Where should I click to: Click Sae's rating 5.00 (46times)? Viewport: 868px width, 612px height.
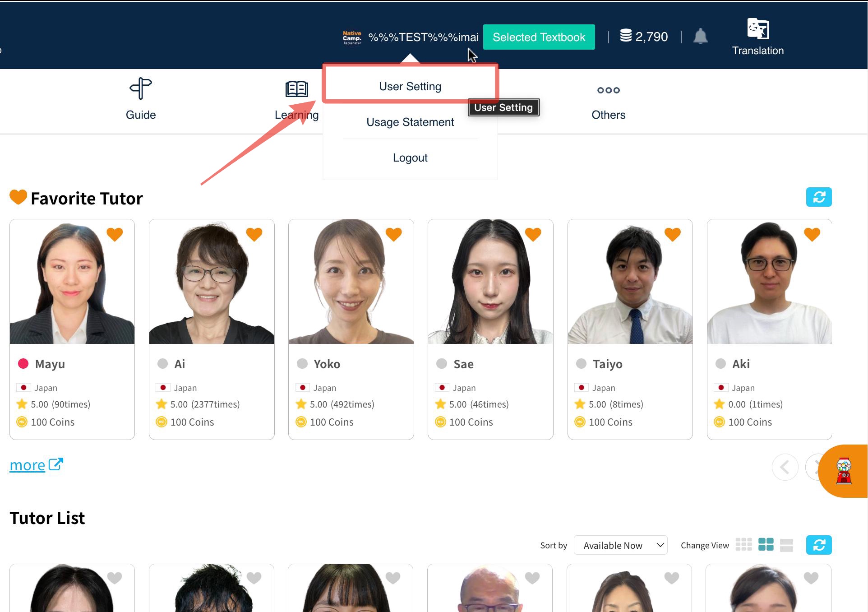pos(479,404)
